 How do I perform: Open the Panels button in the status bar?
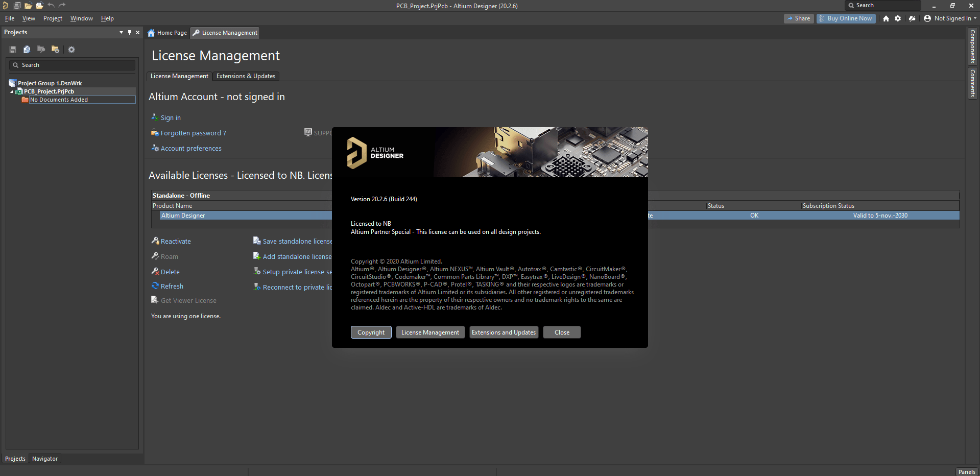(967, 472)
